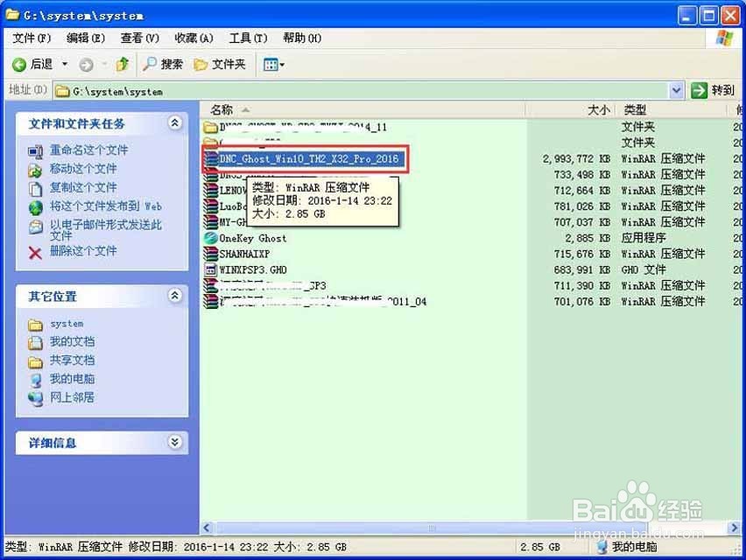Click the 应用程序 type cell
Screen dimensions: 746x560
(644, 238)
